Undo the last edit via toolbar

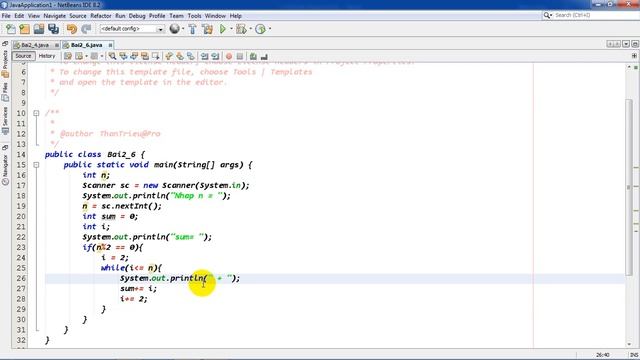click(x=72, y=29)
